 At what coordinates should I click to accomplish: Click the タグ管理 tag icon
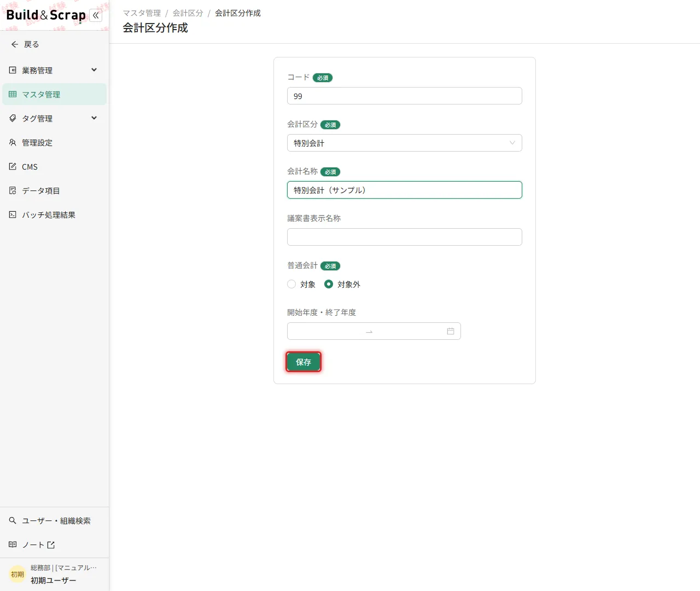point(13,118)
